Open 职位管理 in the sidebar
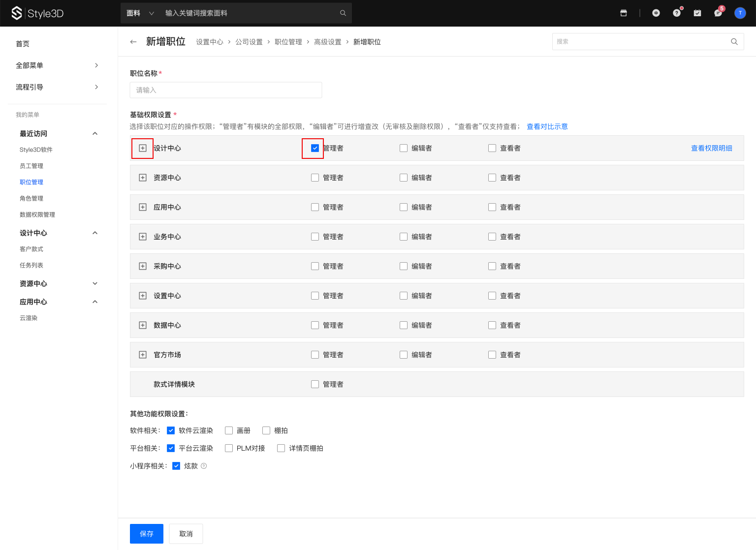 31,182
